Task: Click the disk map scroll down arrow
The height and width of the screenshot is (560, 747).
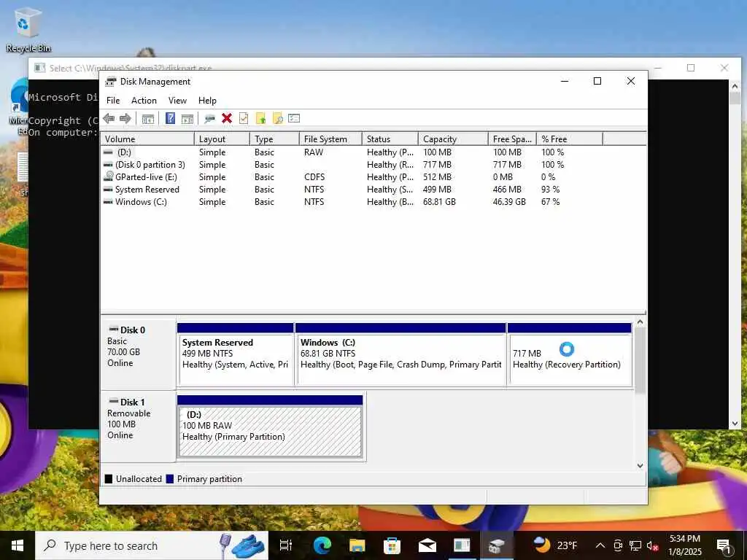Action: tap(640, 466)
